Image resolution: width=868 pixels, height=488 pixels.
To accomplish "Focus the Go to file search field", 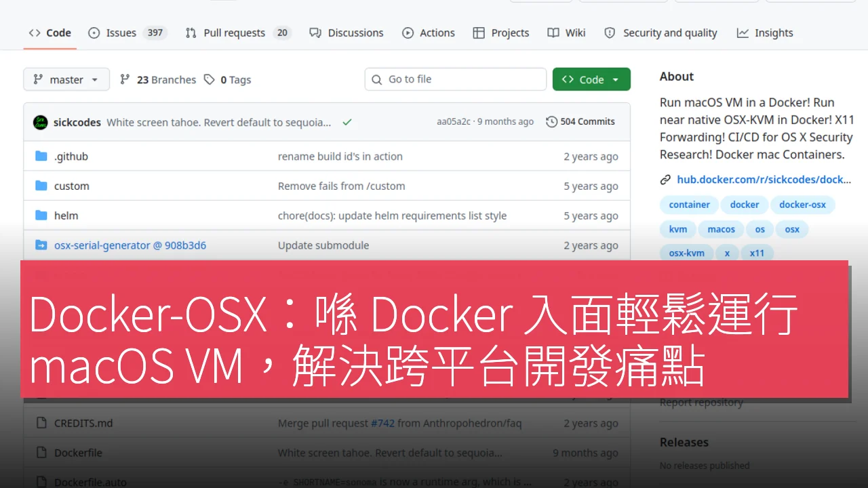I will (x=456, y=79).
